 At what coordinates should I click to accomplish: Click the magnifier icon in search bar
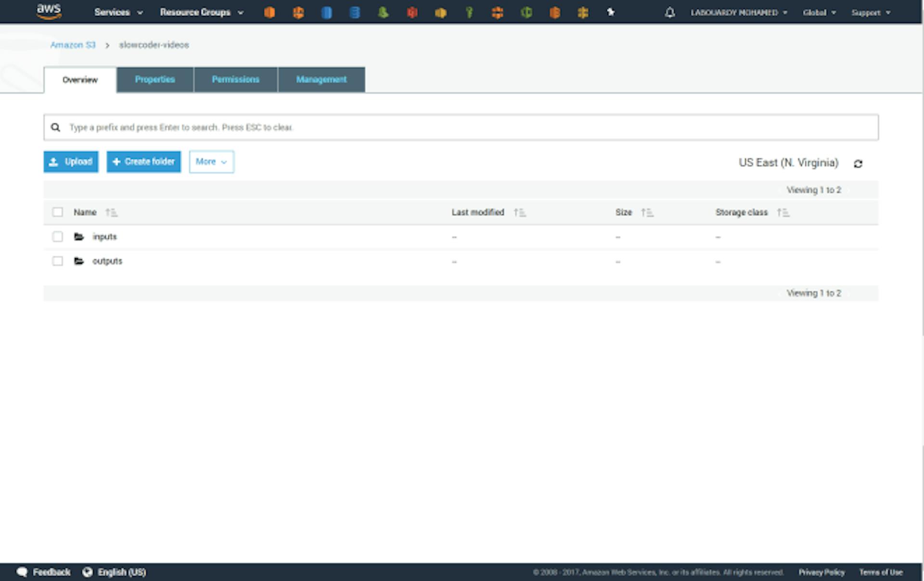pyautogui.click(x=56, y=127)
